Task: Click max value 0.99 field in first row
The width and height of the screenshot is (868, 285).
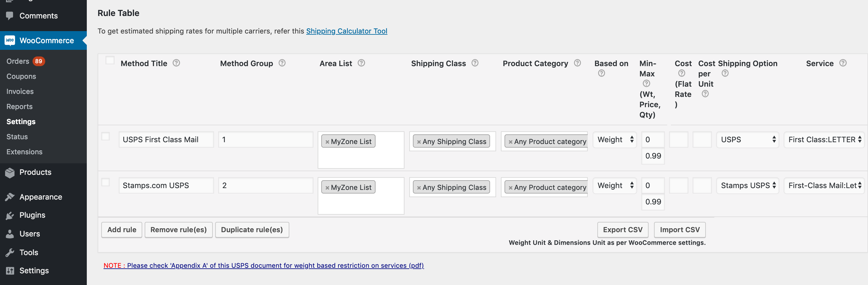Action: 653,156
